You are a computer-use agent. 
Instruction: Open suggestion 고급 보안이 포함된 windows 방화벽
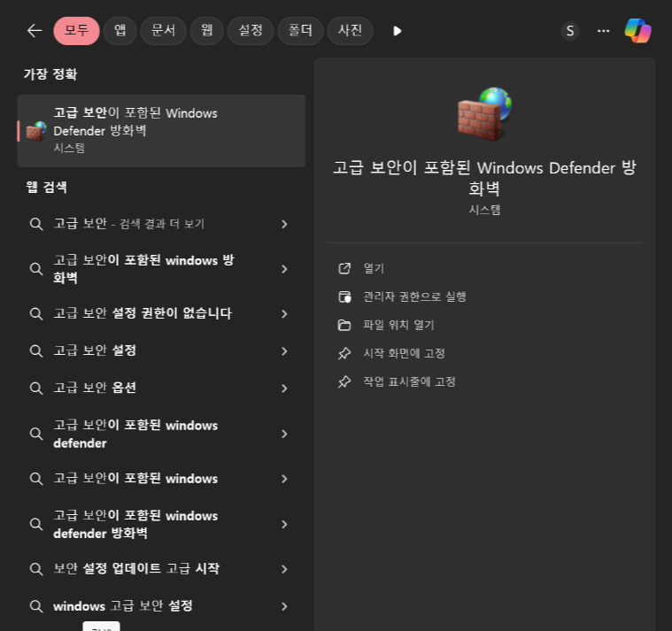pyautogui.click(x=161, y=269)
